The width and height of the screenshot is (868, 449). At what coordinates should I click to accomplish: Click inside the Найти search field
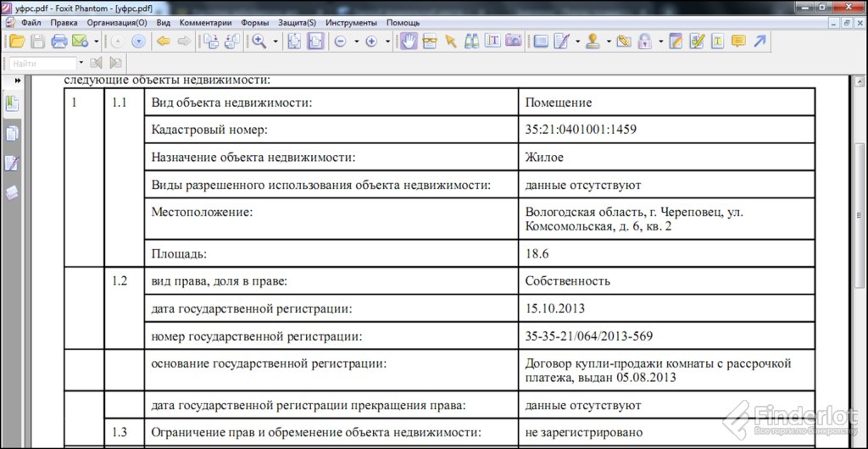pyautogui.click(x=42, y=63)
